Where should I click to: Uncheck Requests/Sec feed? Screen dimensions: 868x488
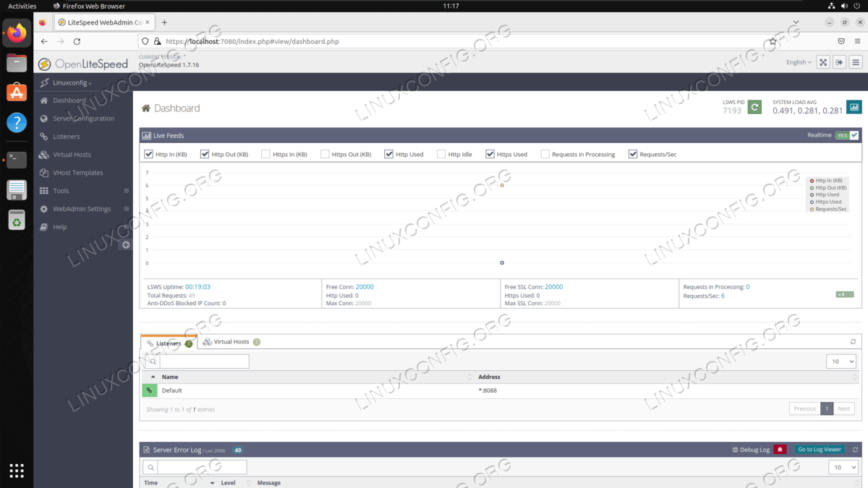pos(633,154)
